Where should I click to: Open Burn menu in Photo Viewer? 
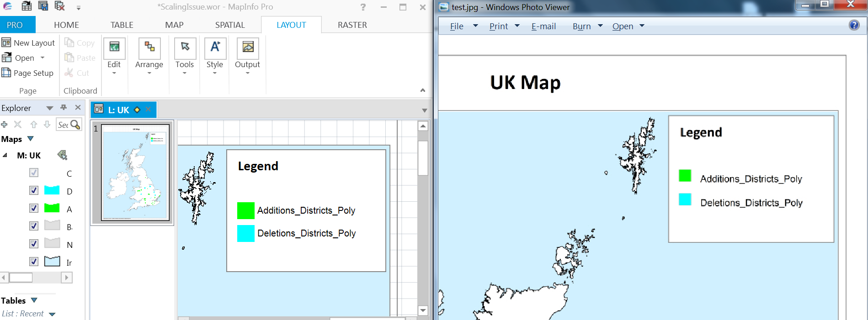click(582, 26)
